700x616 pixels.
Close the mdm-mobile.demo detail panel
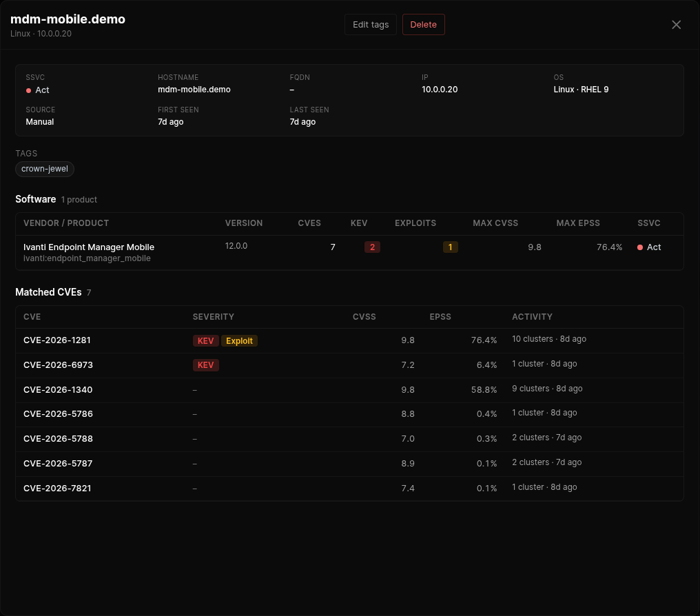pos(676,25)
